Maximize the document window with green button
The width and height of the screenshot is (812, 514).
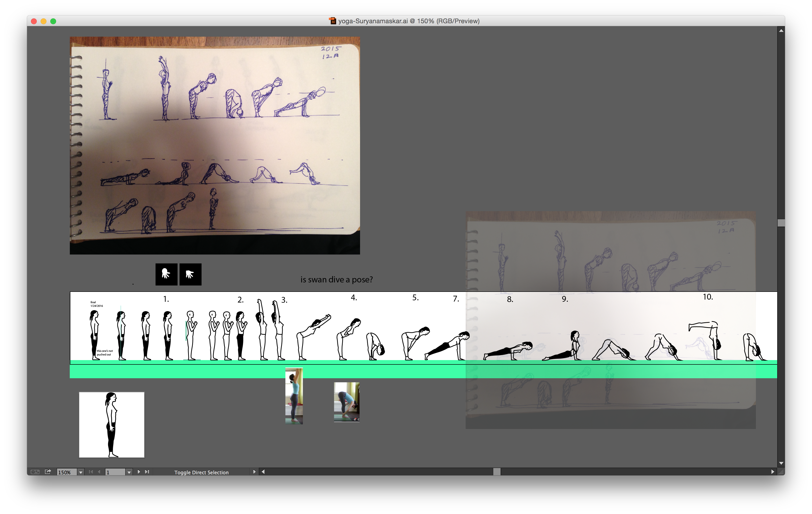53,21
